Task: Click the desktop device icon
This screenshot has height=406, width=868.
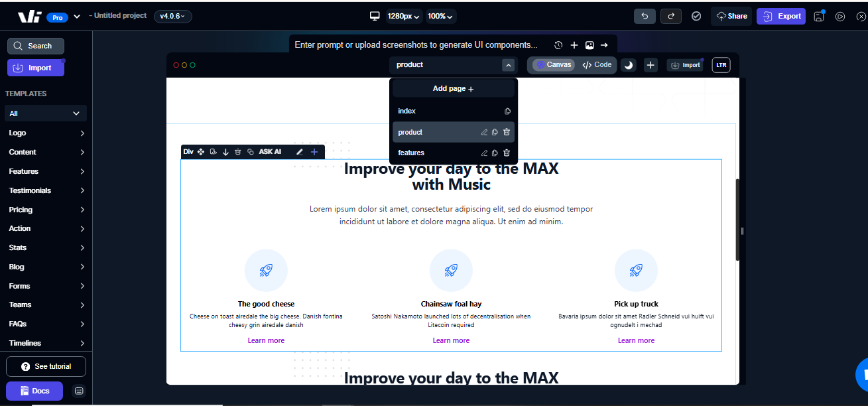Action: [x=375, y=16]
